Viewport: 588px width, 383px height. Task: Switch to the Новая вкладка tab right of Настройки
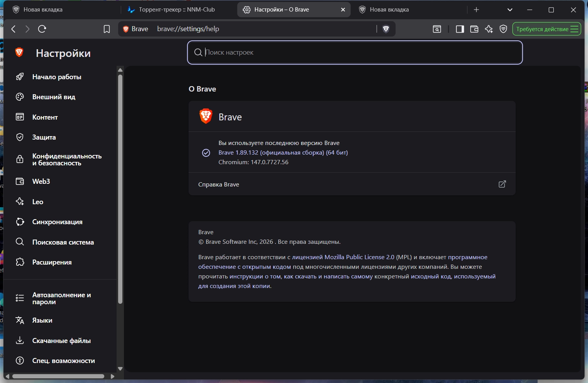point(409,10)
